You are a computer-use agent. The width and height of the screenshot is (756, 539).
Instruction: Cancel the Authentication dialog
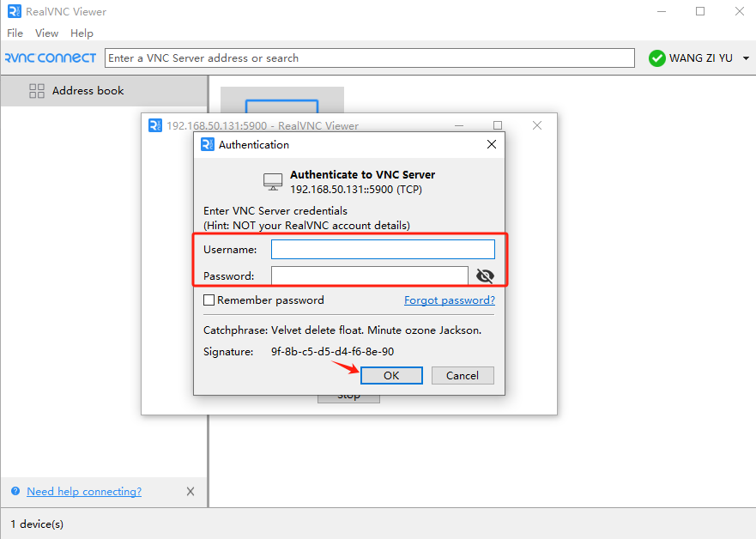point(463,376)
